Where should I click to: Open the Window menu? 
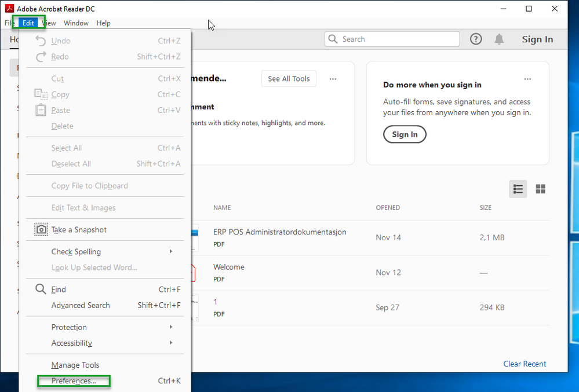(x=76, y=23)
